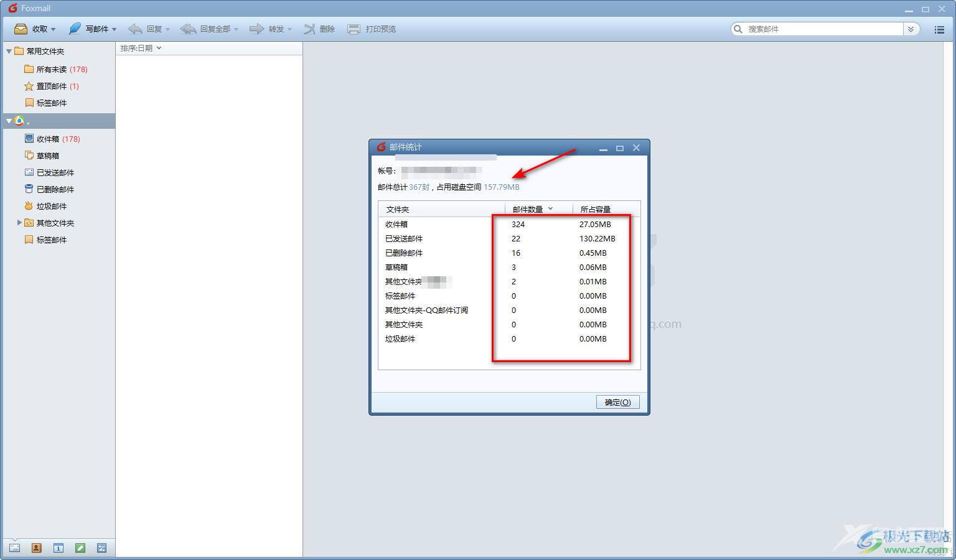Maximize the 邮件统计 dialog

point(620,148)
